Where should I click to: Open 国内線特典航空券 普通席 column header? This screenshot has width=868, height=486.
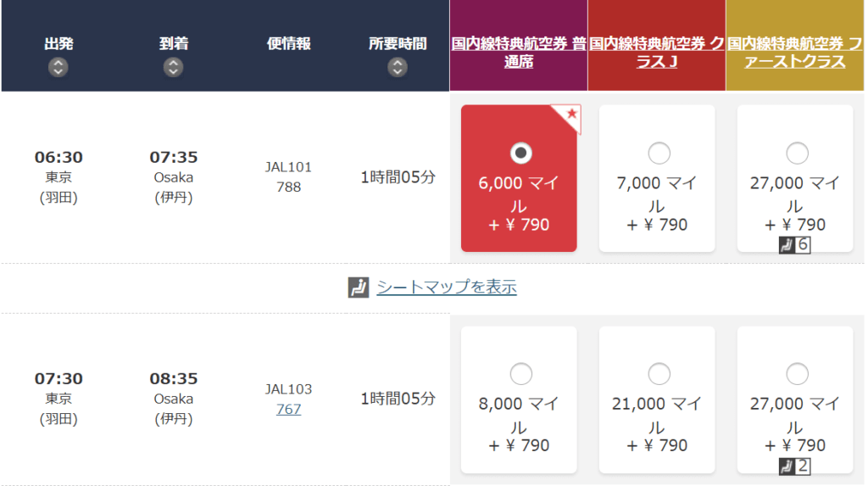(519, 52)
